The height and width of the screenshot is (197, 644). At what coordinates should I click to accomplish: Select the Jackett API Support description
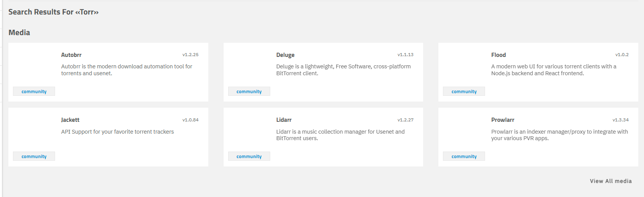pos(117,132)
